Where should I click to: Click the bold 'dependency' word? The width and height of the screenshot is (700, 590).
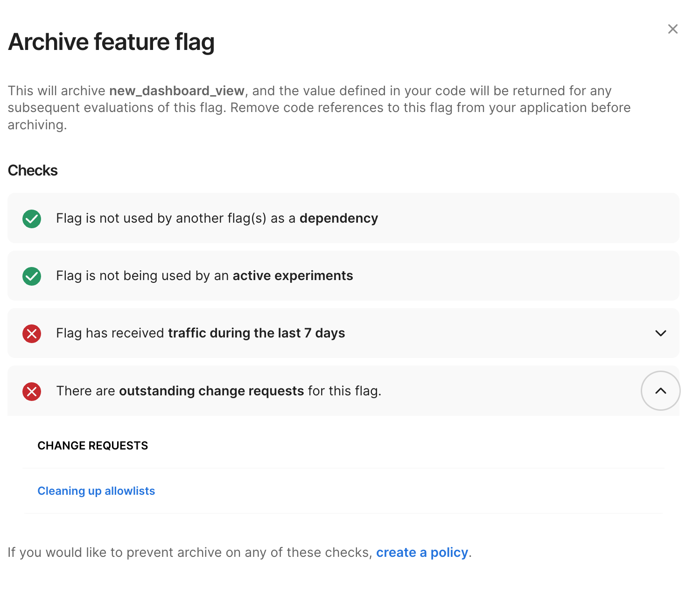pyautogui.click(x=338, y=218)
